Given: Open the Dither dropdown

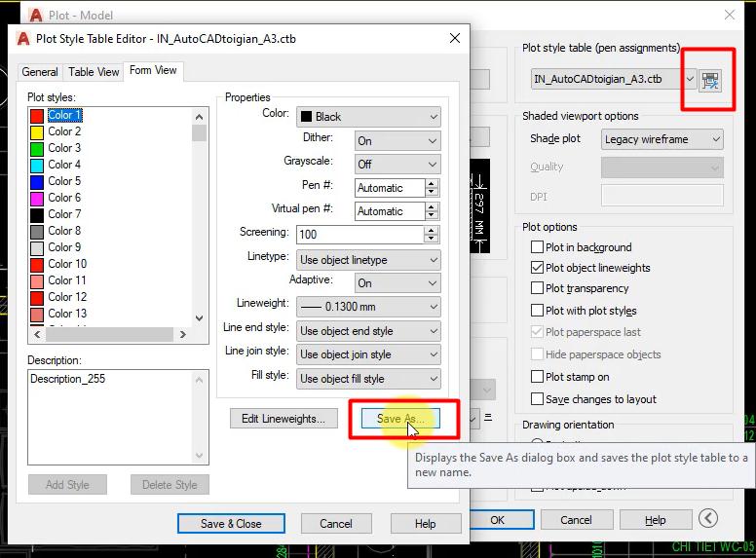Looking at the screenshot, I should 397,141.
